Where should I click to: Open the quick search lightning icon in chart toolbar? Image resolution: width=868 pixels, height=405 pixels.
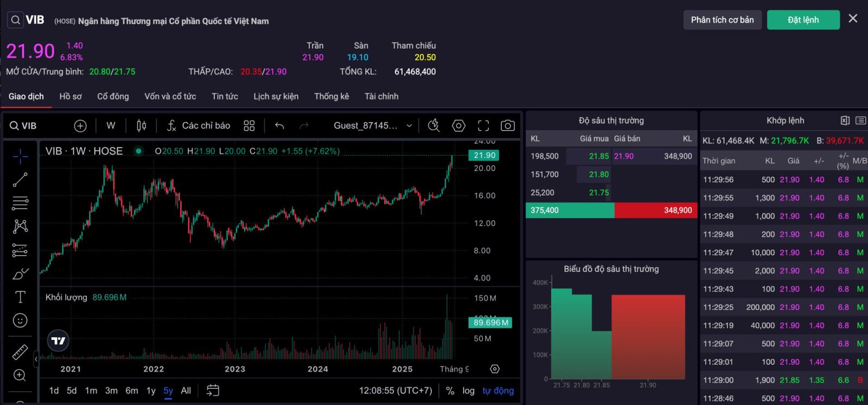point(433,126)
